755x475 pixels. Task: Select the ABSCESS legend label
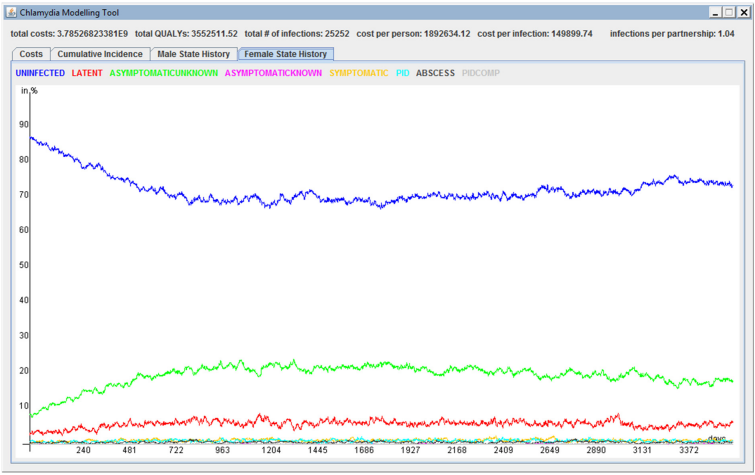[x=435, y=74]
